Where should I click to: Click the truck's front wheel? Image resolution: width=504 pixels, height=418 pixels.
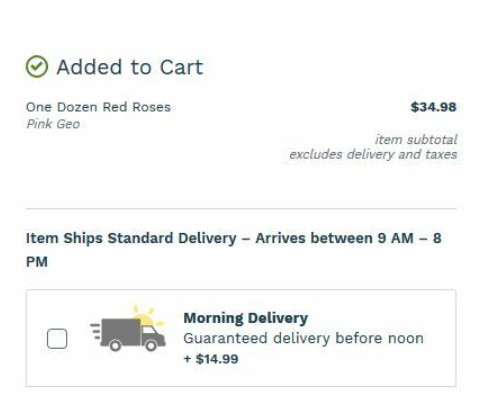[151, 346]
